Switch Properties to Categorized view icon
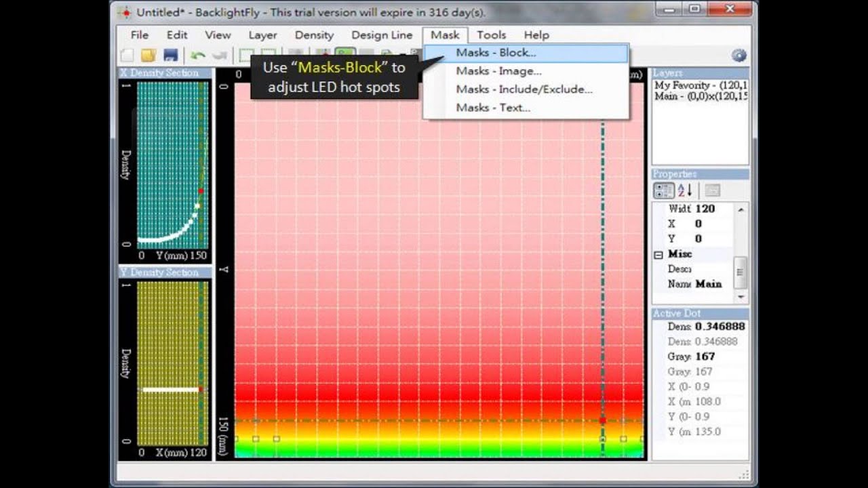Screen dimensions: 868x488 pyautogui.click(x=664, y=190)
